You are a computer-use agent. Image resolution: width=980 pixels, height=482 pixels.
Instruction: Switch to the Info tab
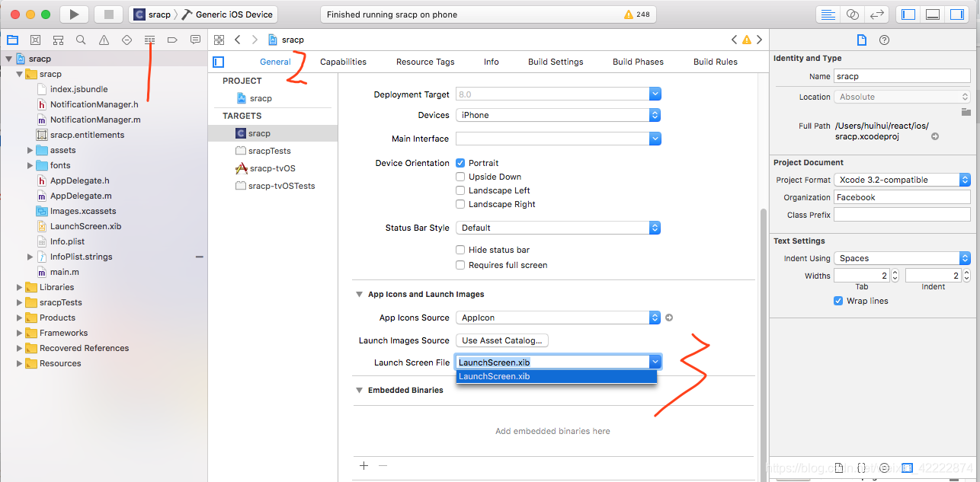click(492, 62)
